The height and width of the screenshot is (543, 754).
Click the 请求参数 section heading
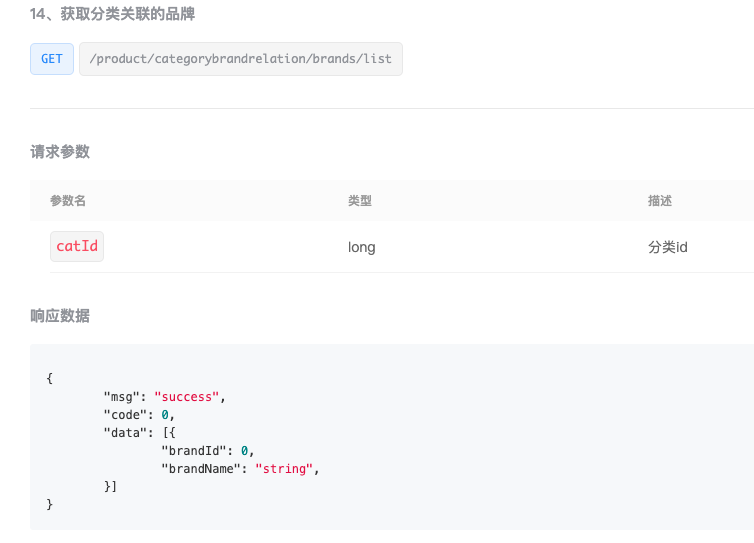click(x=60, y=152)
